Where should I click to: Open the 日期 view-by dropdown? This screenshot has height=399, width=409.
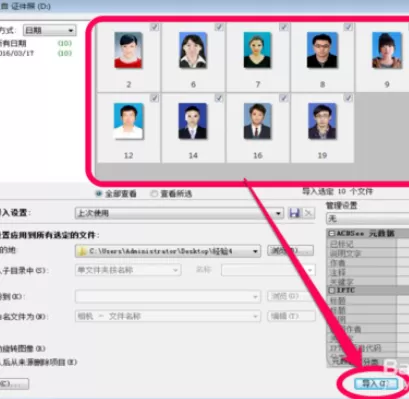click(50, 30)
